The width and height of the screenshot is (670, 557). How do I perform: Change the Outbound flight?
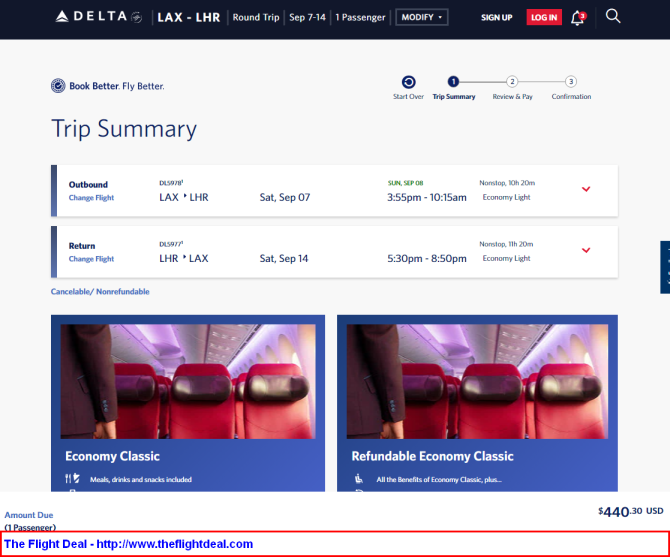pyautogui.click(x=91, y=198)
